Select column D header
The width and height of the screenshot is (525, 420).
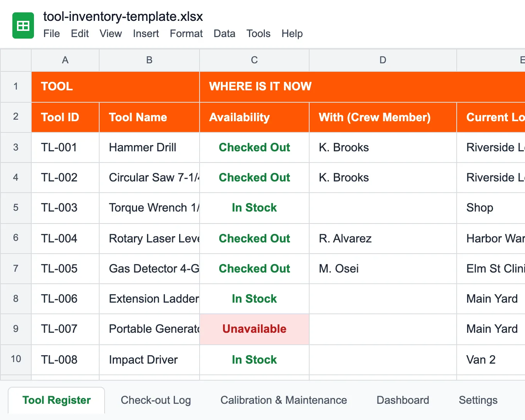[383, 60]
